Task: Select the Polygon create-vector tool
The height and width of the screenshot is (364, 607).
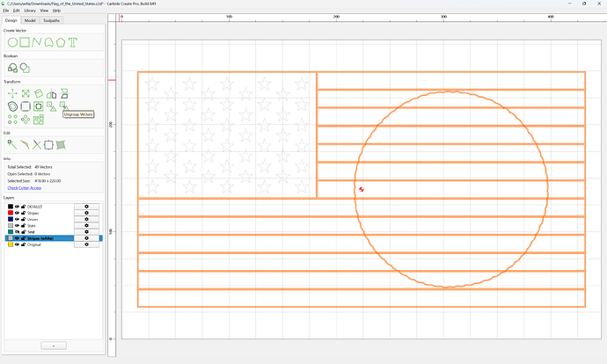Action: coord(61,42)
